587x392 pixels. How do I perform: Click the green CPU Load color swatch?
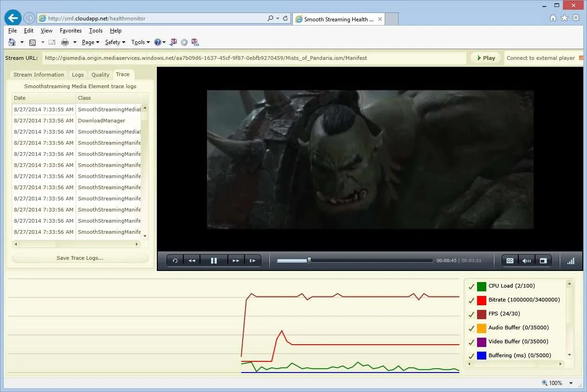[x=482, y=286]
